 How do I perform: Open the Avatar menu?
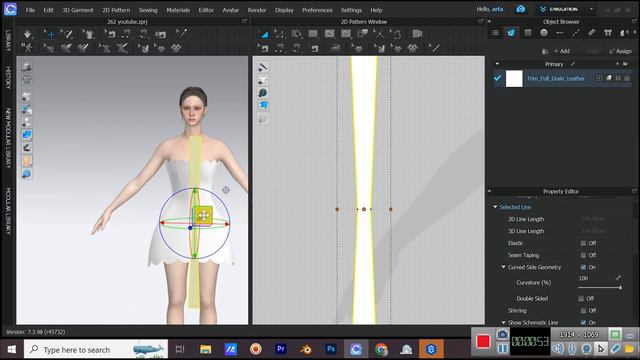coord(231,10)
